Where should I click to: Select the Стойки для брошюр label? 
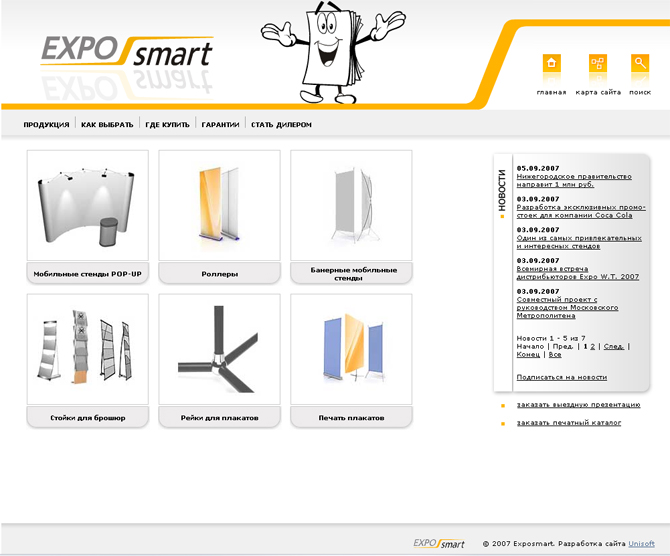click(88, 418)
